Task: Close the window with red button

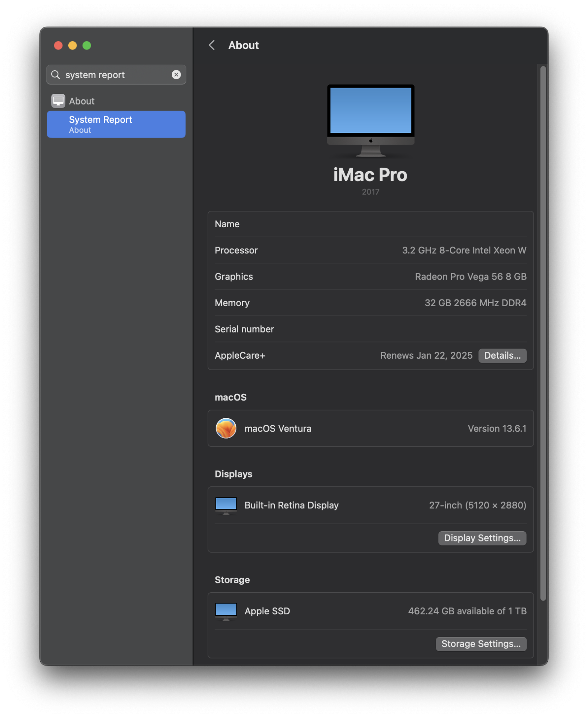Action: point(58,46)
